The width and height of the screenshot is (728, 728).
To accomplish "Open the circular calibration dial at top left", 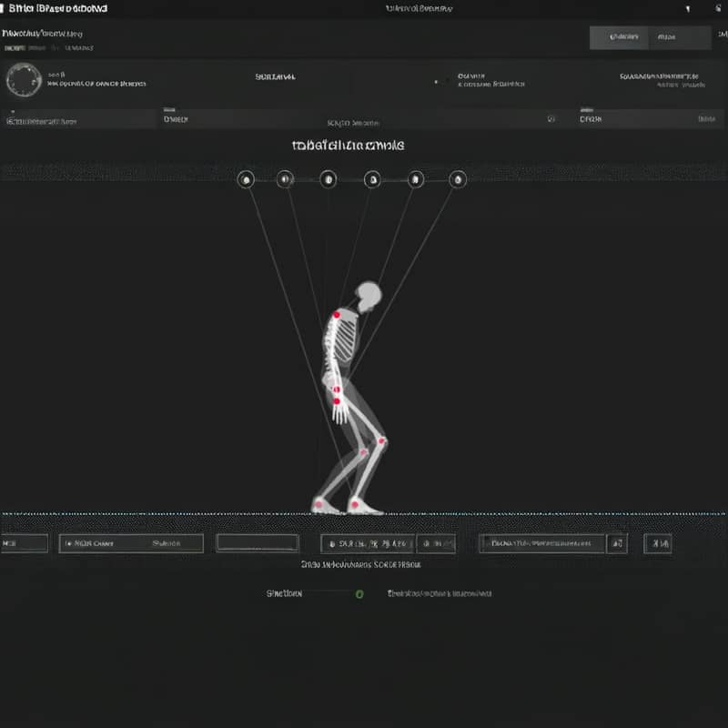I will 20,79.
